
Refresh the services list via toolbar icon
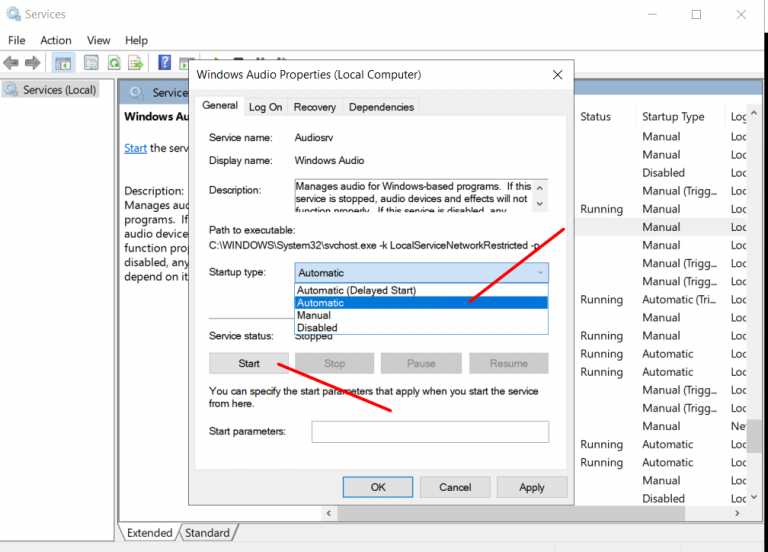[114, 63]
